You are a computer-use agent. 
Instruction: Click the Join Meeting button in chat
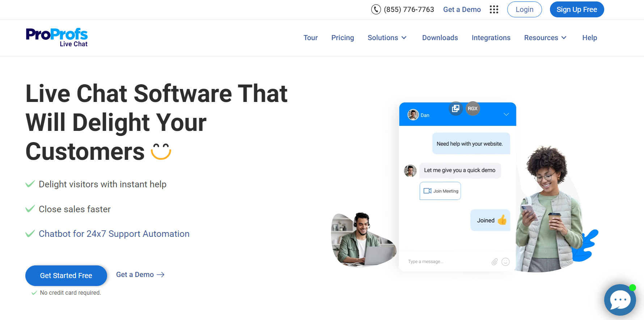tap(440, 191)
